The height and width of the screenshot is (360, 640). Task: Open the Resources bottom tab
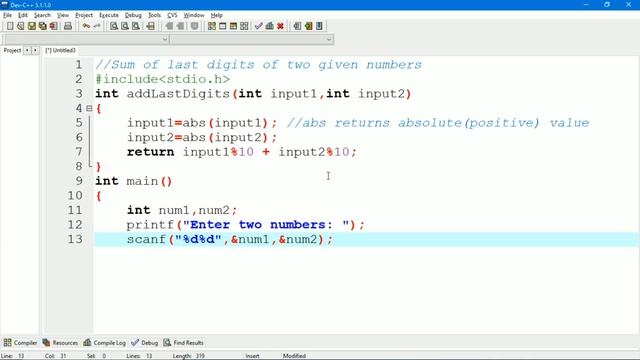click(60, 343)
